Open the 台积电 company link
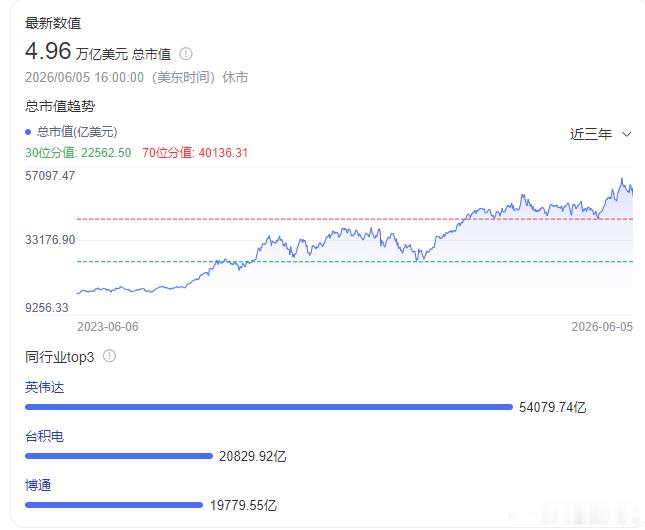 pos(44,436)
